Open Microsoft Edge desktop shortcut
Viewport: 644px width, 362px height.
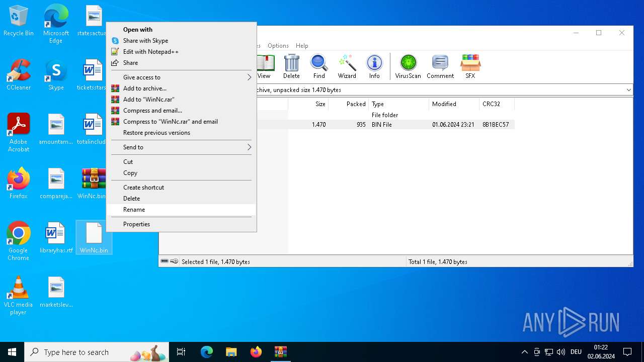56,24
